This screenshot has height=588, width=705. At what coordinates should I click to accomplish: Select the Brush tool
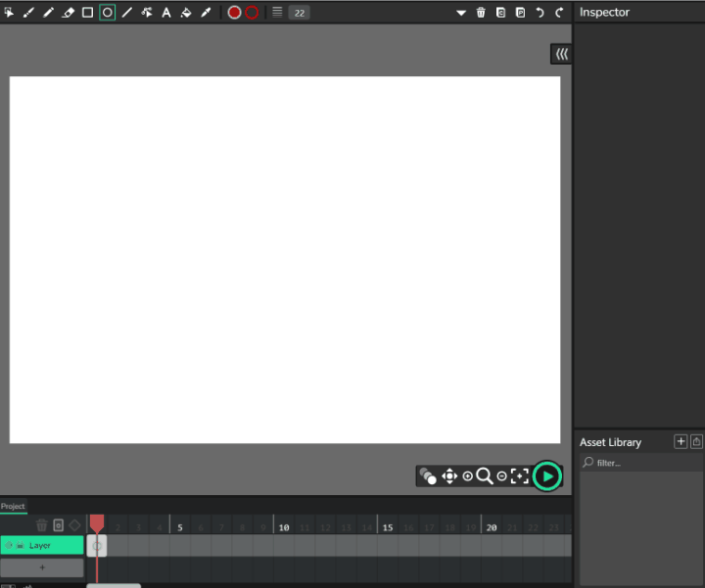pos(28,13)
